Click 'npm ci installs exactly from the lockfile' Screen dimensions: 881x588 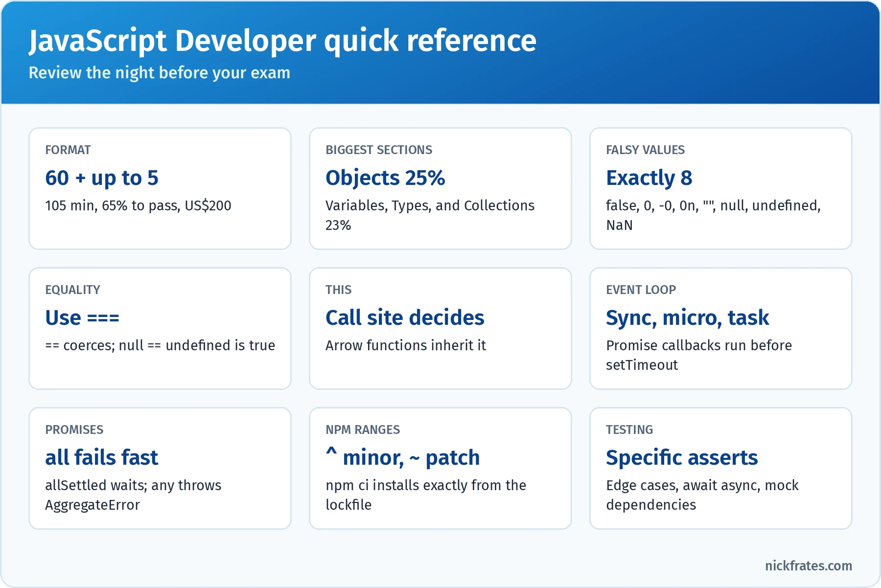click(x=426, y=495)
